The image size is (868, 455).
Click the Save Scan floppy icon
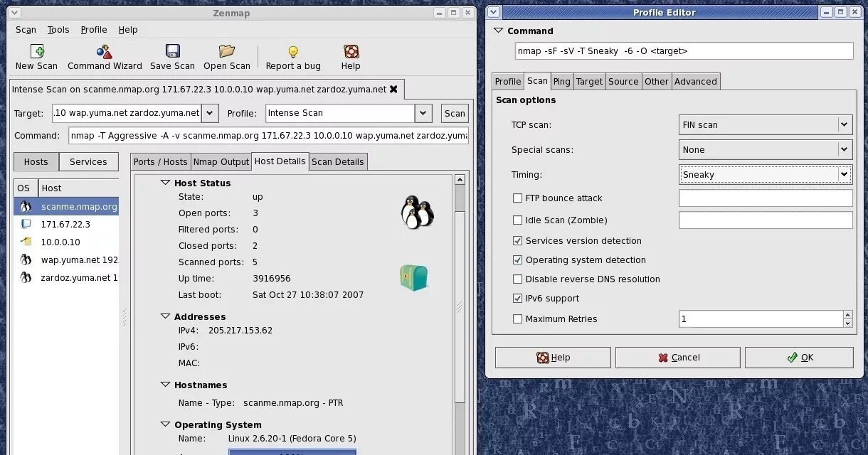click(172, 51)
